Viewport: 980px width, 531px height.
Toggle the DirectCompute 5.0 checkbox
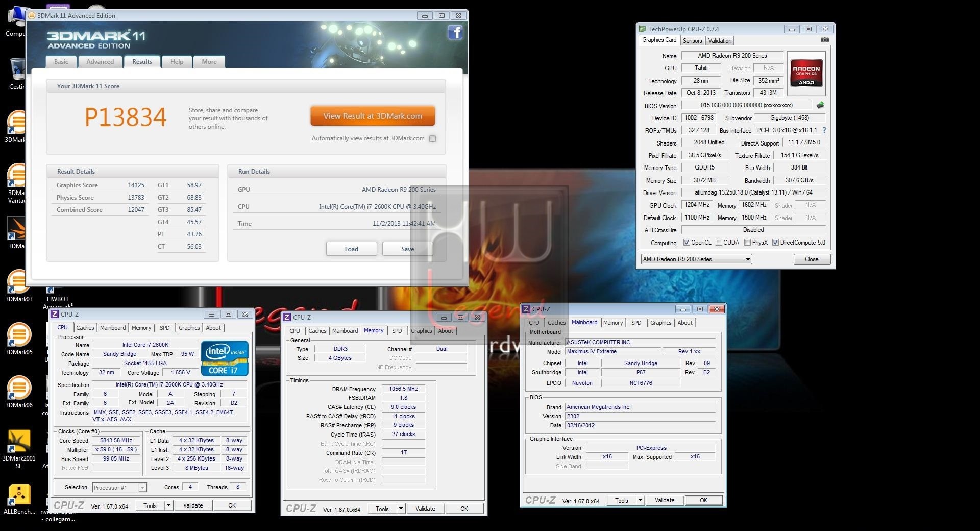pyautogui.click(x=775, y=243)
